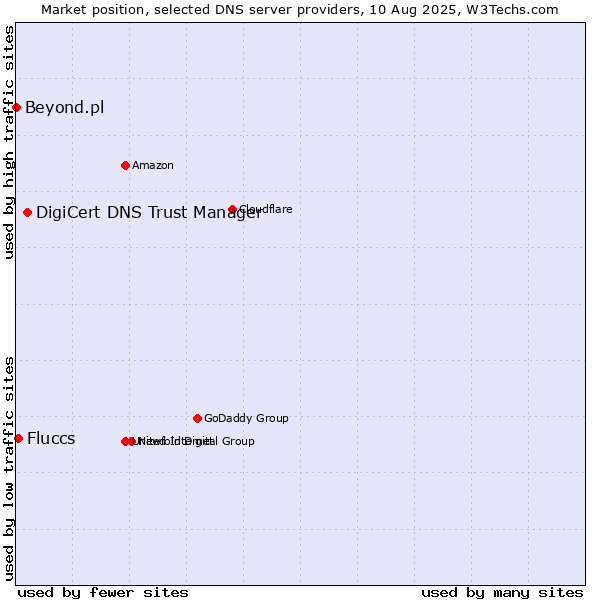Click the 'used by low traffic sites' axis label
The image size is (600, 600).
coord(9,469)
